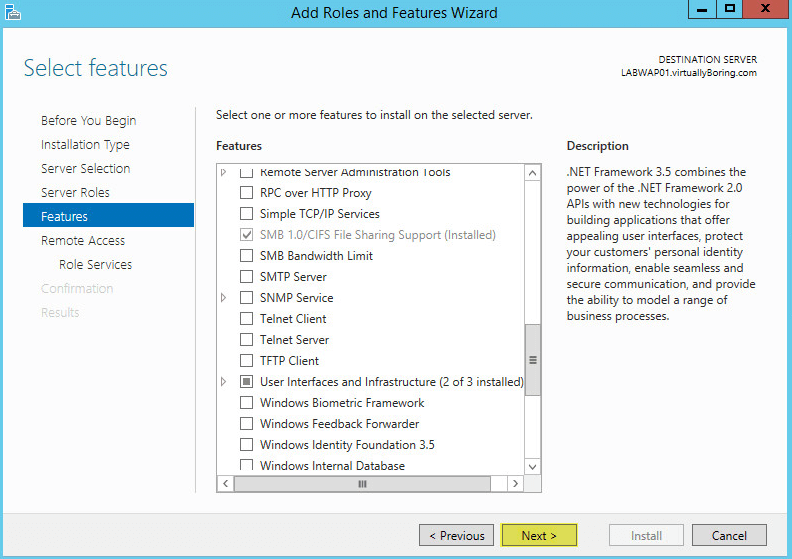The width and height of the screenshot is (792, 559).
Task: Tick the Windows Biometric Framework checkbox
Action: point(246,402)
